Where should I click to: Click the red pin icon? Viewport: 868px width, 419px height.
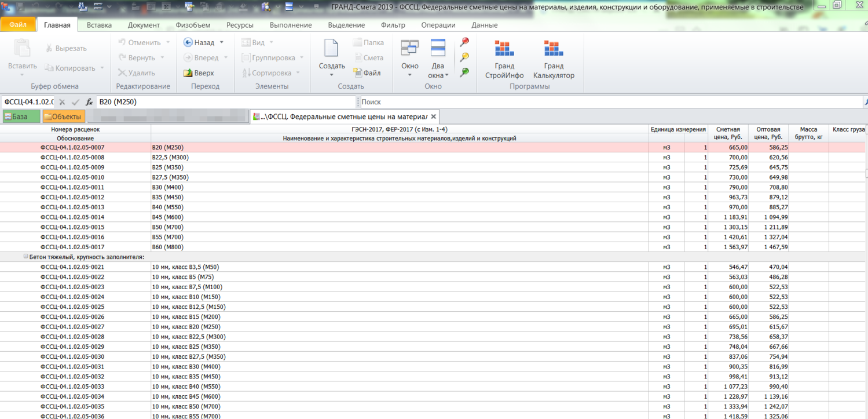(x=464, y=42)
